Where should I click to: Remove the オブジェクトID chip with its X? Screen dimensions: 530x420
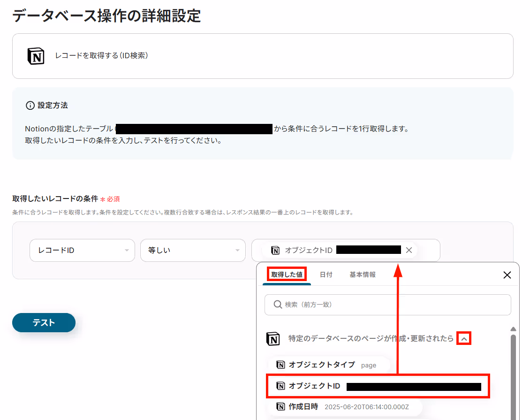coord(409,250)
